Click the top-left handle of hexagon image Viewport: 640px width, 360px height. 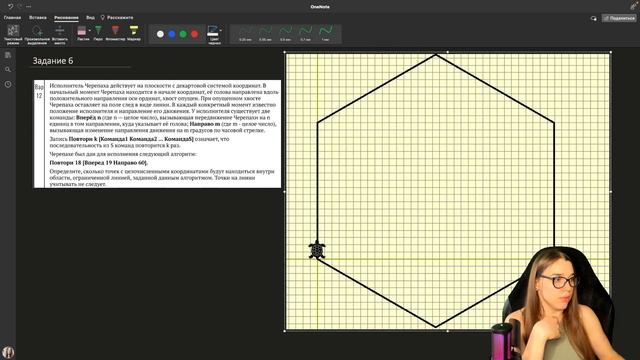point(284,52)
